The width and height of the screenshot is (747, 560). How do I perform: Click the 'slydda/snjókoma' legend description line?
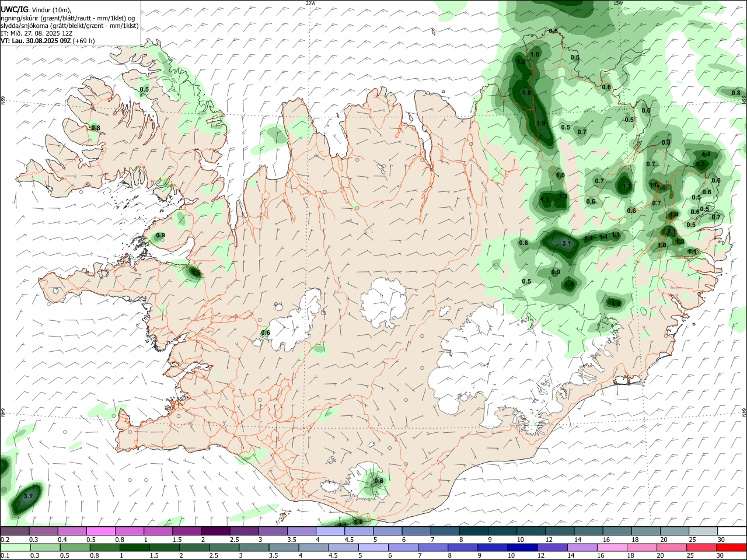point(69,26)
